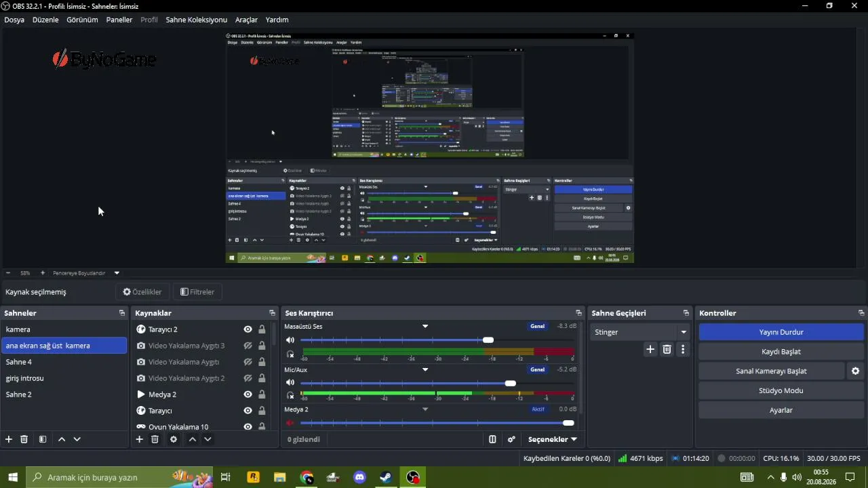Screen dimensions: 868x488
Task: Click Sanal Kamerayı Başlat button
Action: point(771,371)
